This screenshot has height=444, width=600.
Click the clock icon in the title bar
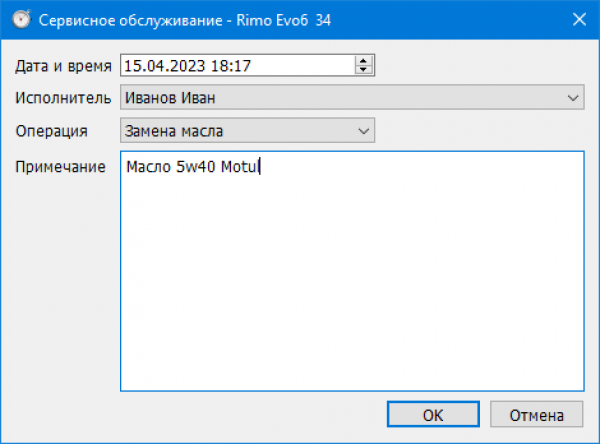[17, 19]
